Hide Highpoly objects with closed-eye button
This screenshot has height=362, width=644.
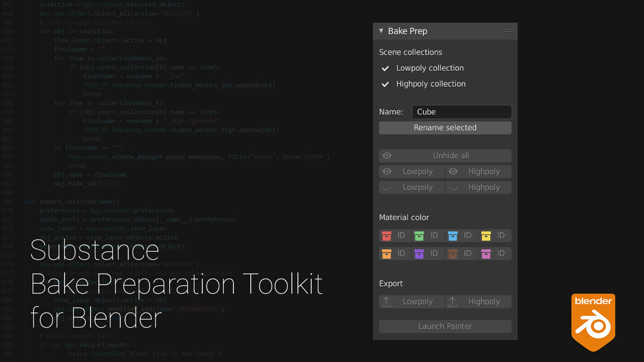479,188
